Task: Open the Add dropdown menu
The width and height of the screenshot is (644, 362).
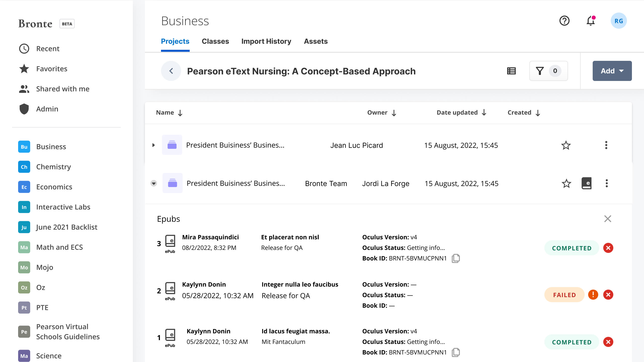Action: (612, 71)
